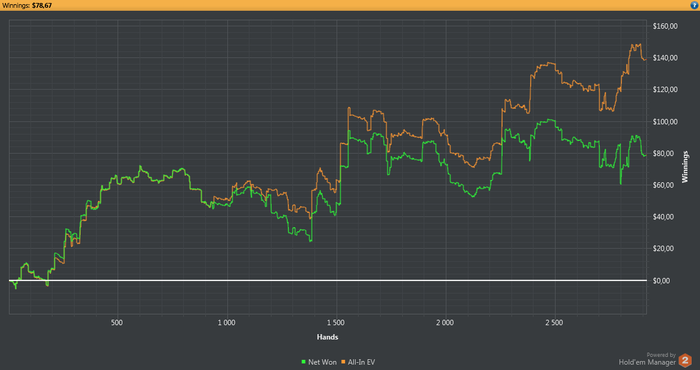This screenshot has width=700, height=370.
Task: Click the 500 hands x-axis label
Action: [117, 323]
